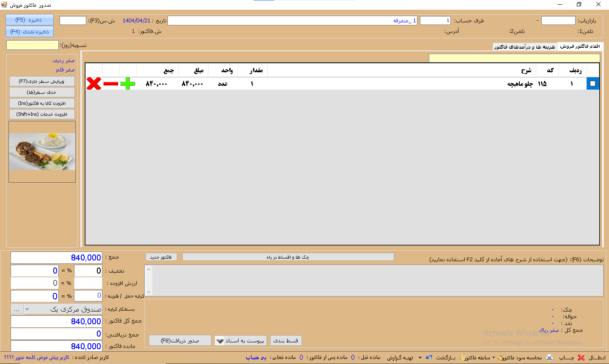Click the بازگشت undo arrow icon
The height and width of the screenshot is (364, 609).
click(x=429, y=358)
